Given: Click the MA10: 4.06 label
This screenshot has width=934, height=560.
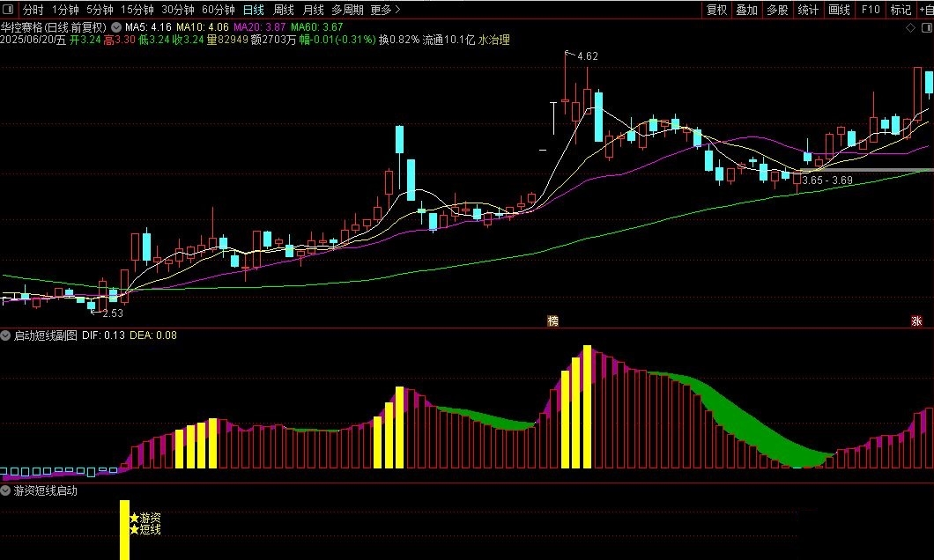Looking at the screenshot, I should (203, 27).
